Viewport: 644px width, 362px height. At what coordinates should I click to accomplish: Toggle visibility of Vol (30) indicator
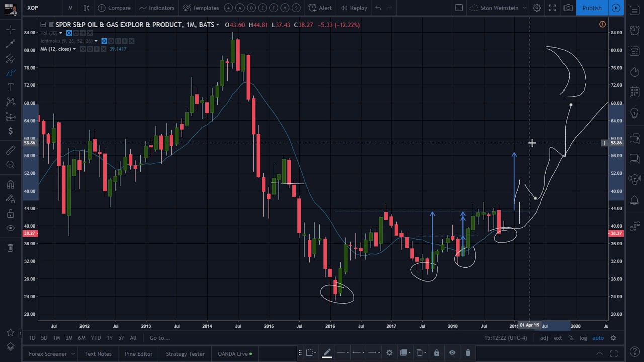[69, 33]
